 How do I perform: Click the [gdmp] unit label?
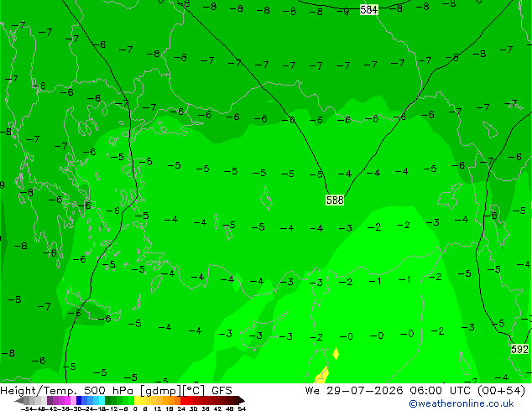point(161,391)
